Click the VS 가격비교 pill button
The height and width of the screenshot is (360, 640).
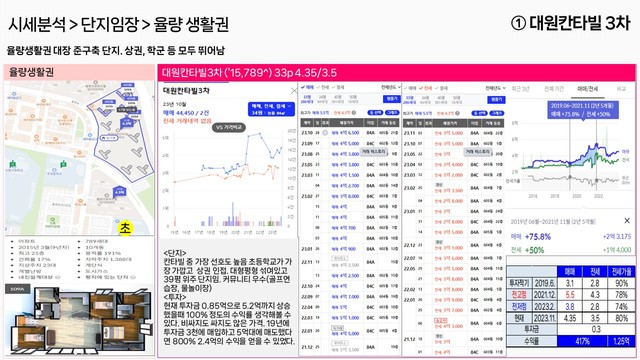pyautogui.click(x=229, y=127)
